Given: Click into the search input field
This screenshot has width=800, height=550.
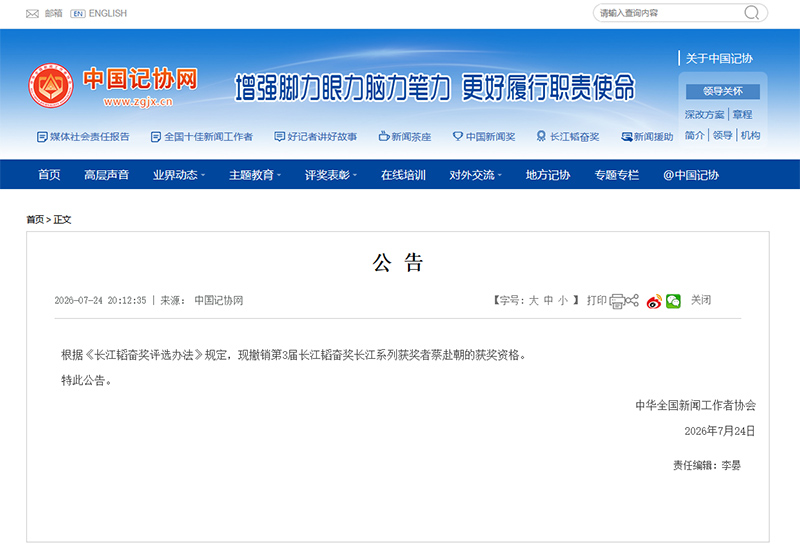Looking at the screenshot, I should click(669, 13).
